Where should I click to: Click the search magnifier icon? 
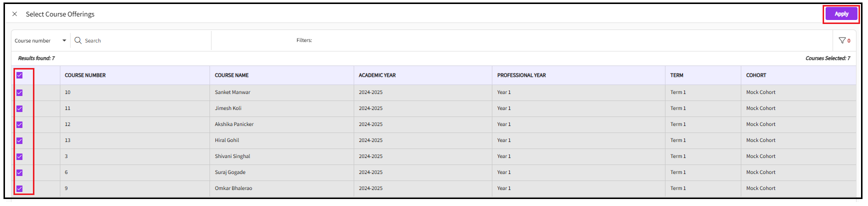[x=78, y=40]
